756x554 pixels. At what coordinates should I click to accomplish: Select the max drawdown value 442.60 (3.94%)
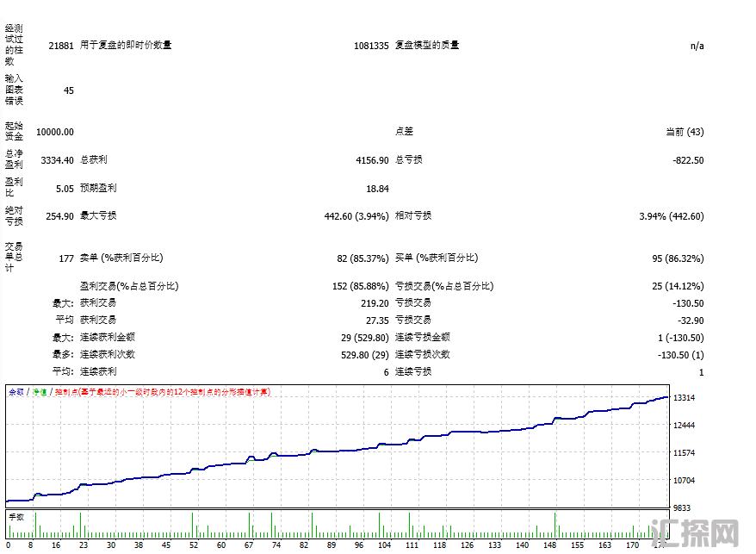coord(356,216)
